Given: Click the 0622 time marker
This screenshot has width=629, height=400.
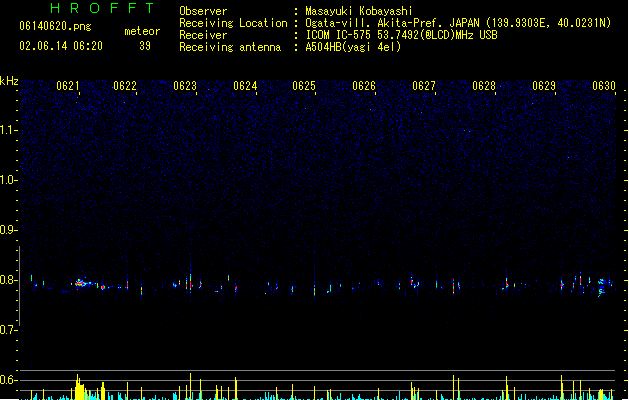Looking at the screenshot, I should [x=125, y=86].
